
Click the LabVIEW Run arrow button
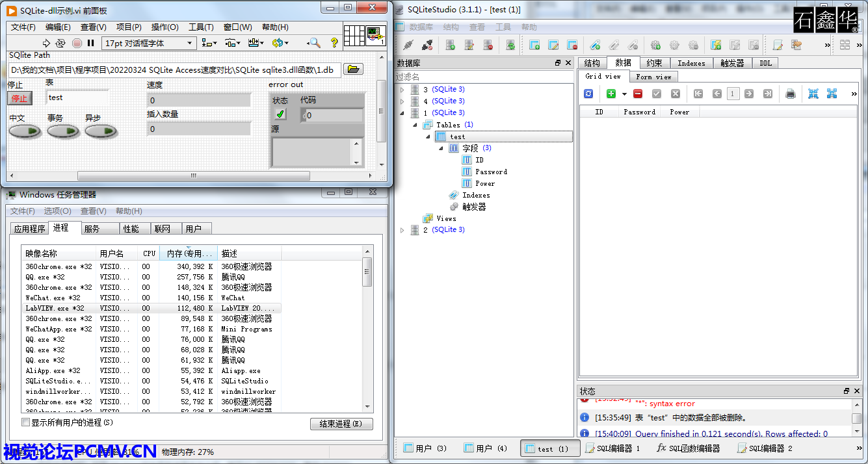(x=46, y=44)
